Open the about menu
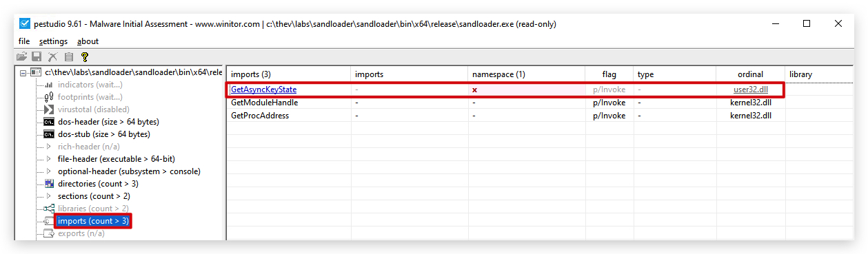Image resolution: width=868 pixels, height=254 pixels. point(88,41)
